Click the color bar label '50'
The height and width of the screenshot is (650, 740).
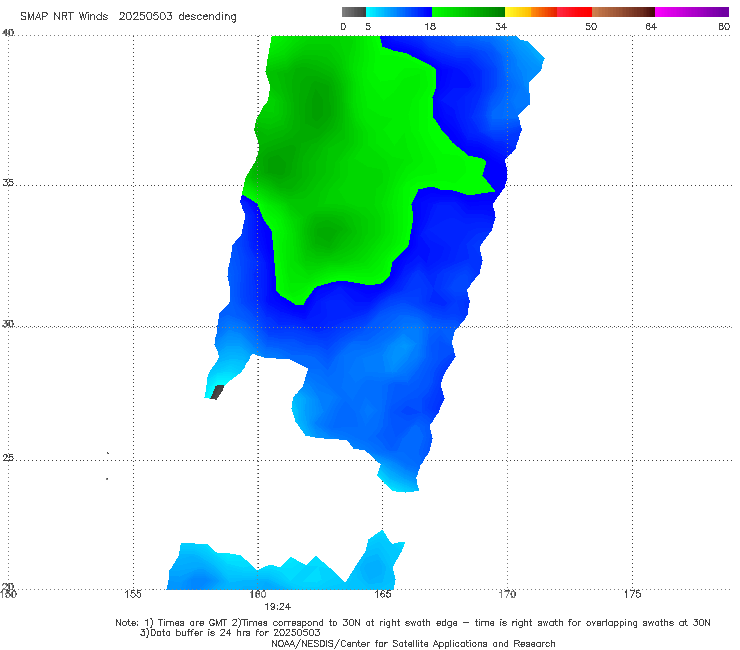click(591, 26)
